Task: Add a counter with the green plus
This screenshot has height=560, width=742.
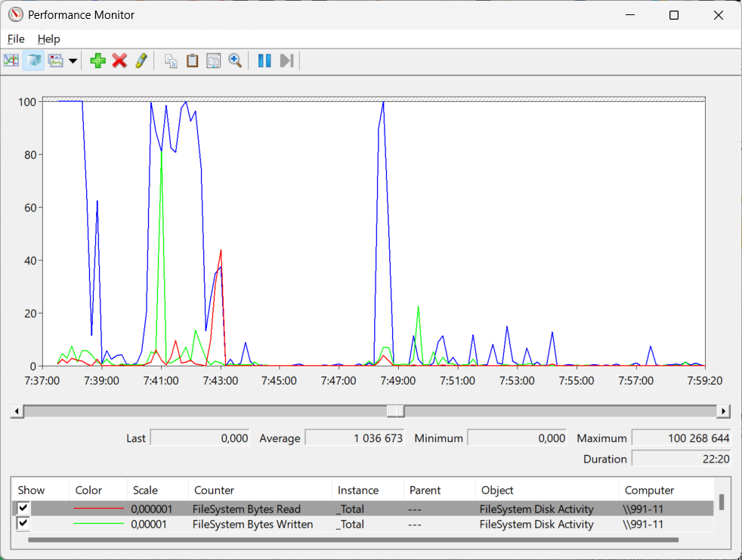Action: pyautogui.click(x=97, y=60)
